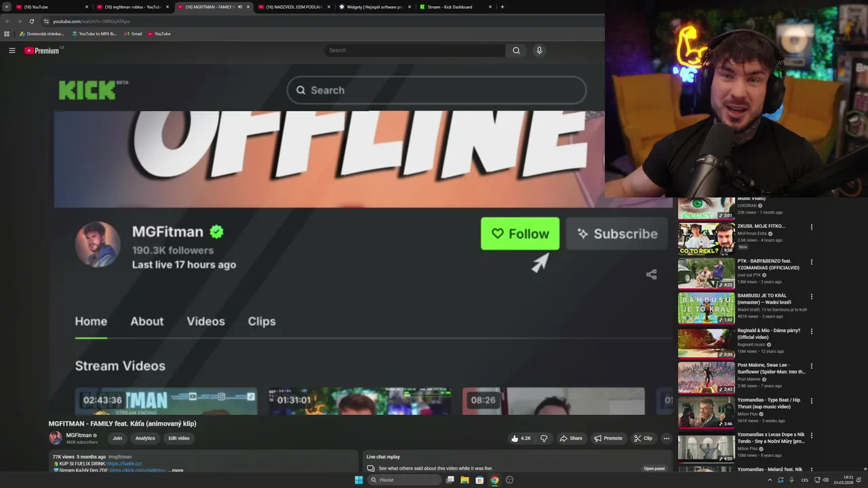This screenshot has height=488, width=868.
Task: Open the Gmail bookmark
Action: click(x=133, y=34)
